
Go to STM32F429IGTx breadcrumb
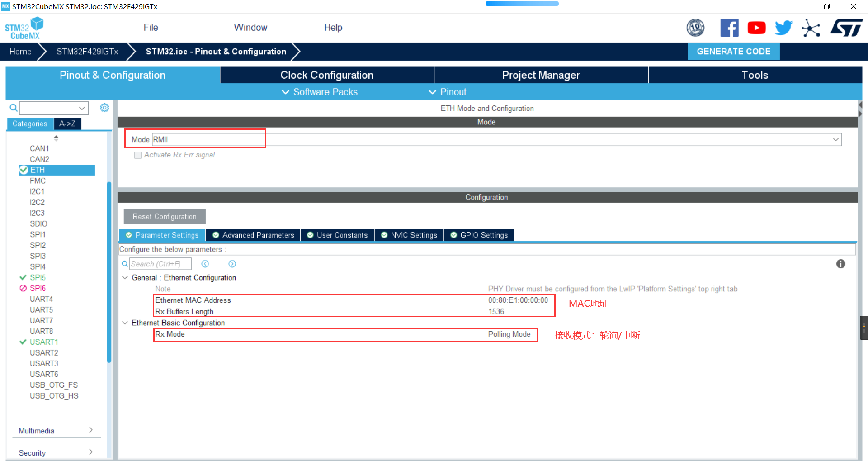point(87,52)
